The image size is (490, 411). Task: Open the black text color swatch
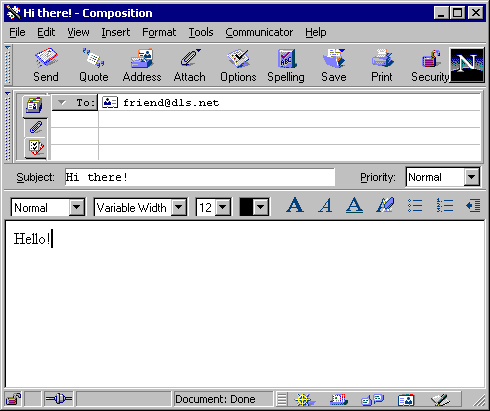pyautogui.click(x=254, y=207)
